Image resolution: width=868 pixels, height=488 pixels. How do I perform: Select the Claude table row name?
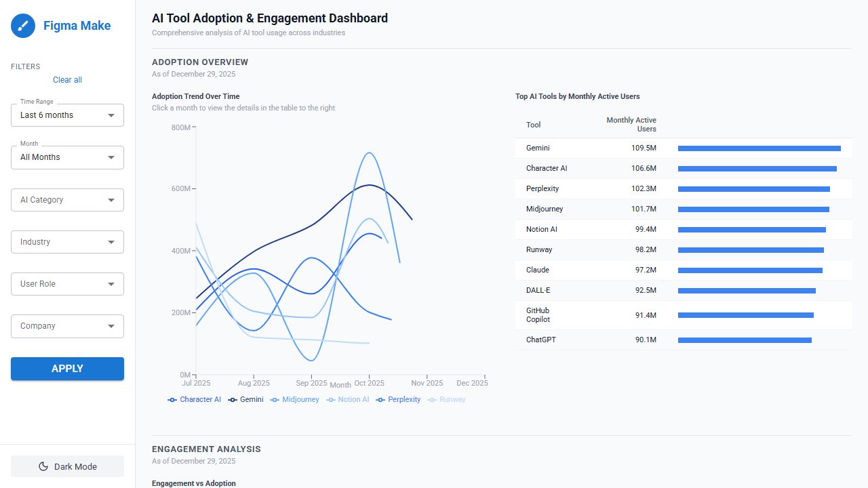pyautogui.click(x=538, y=270)
